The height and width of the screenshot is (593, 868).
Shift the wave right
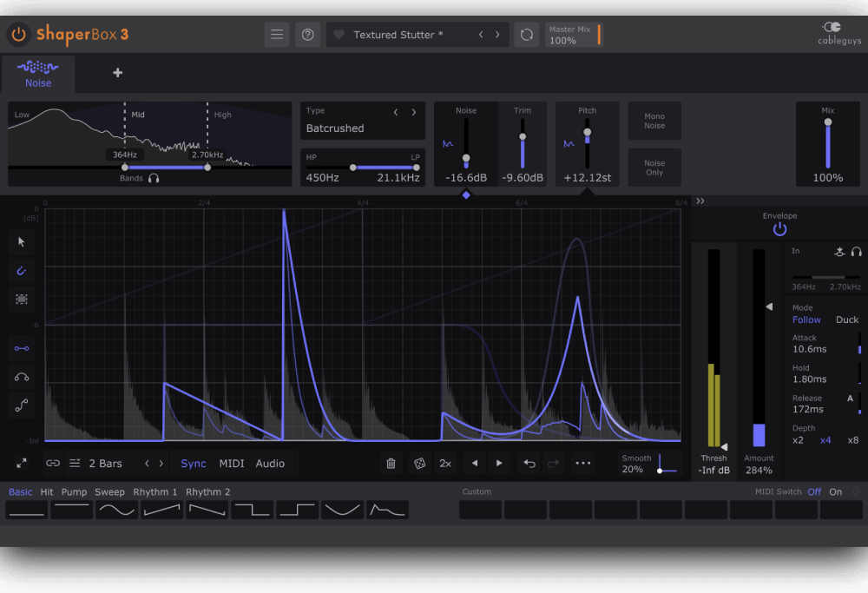point(499,464)
